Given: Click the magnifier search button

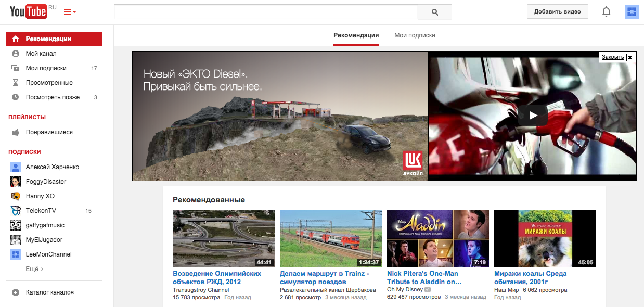Looking at the screenshot, I should (x=435, y=12).
